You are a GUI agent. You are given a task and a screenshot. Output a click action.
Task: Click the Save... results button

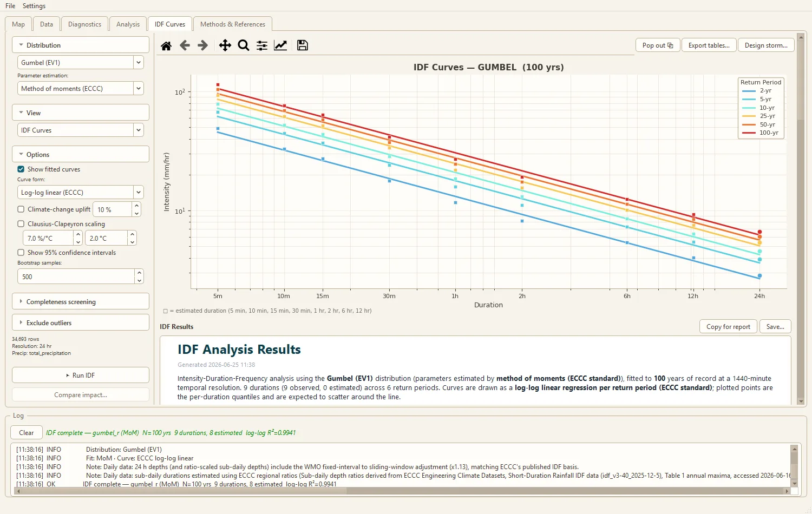[775, 327]
